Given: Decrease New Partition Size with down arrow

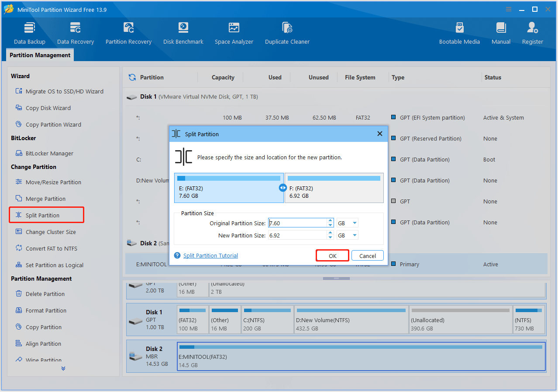Looking at the screenshot, I should (x=331, y=237).
